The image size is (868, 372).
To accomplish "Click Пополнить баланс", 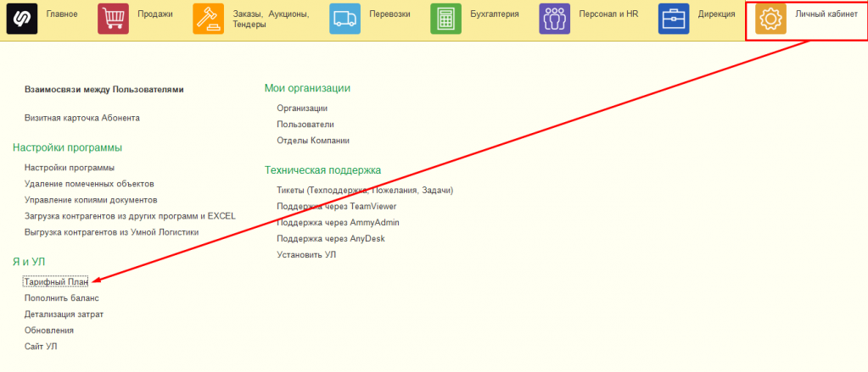I will coord(62,298).
